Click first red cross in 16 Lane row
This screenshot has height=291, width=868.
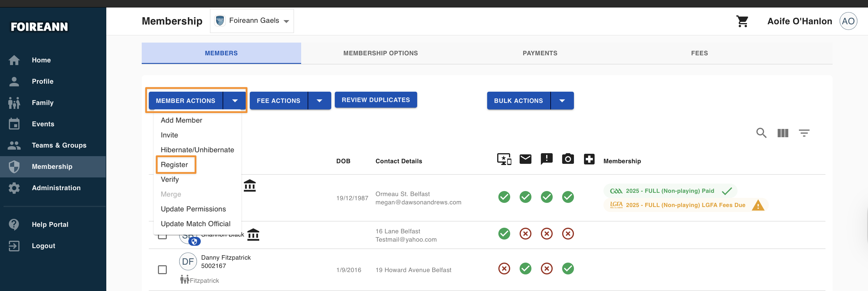[525, 234]
